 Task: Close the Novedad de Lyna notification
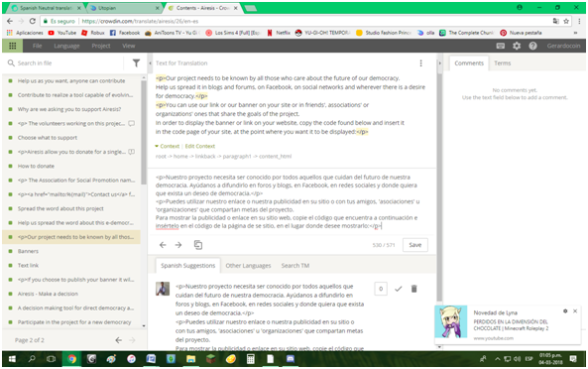pyautogui.click(x=575, y=310)
